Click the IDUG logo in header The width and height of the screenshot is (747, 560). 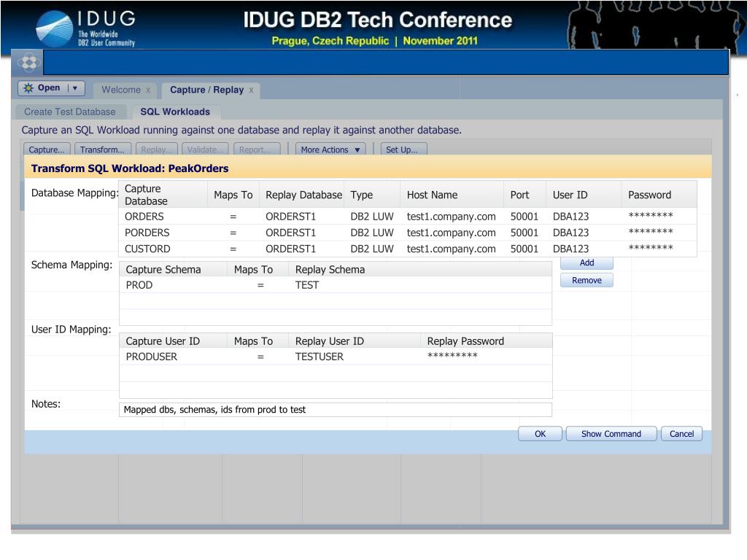pos(86,28)
